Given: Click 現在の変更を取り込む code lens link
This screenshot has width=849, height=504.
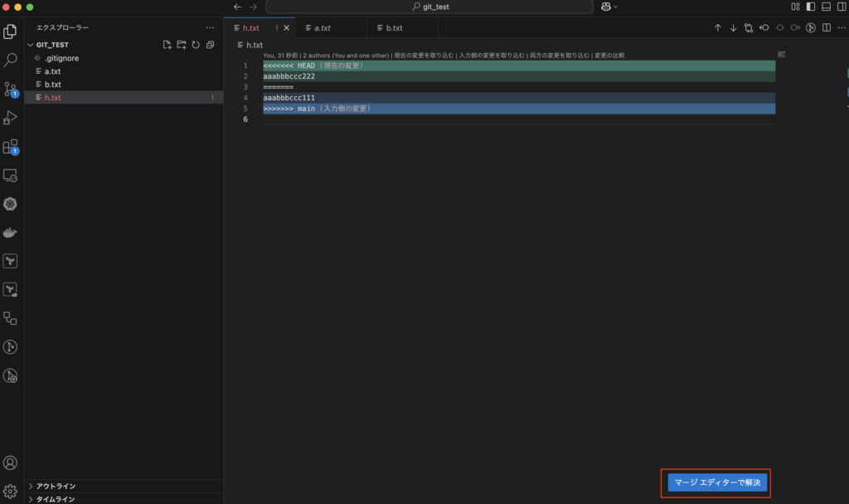Looking at the screenshot, I should (424, 56).
